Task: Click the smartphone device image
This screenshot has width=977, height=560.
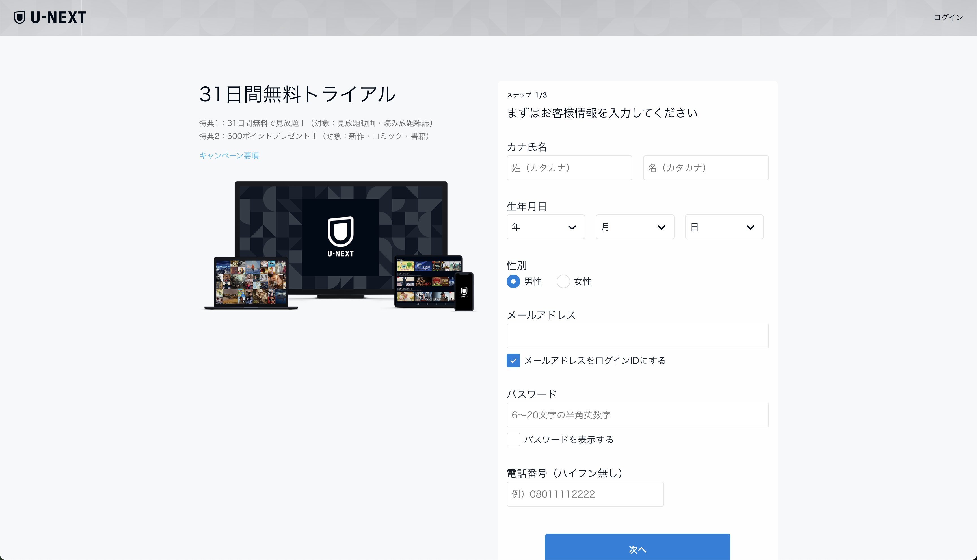Action: pyautogui.click(x=464, y=292)
